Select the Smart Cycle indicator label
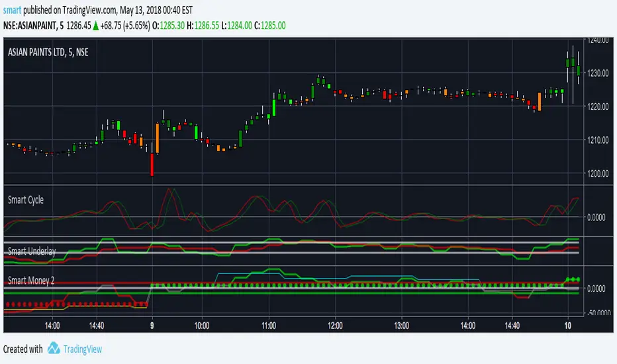 [26, 200]
